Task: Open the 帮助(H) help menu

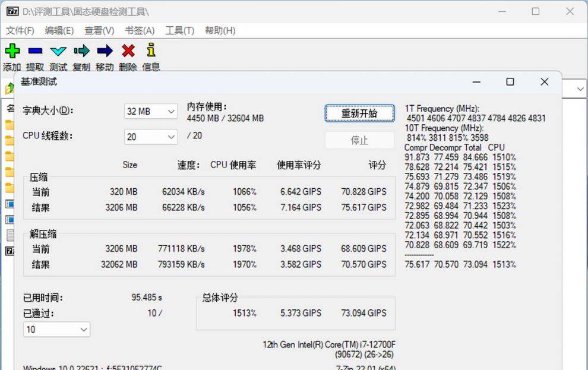Action: pyautogui.click(x=220, y=30)
